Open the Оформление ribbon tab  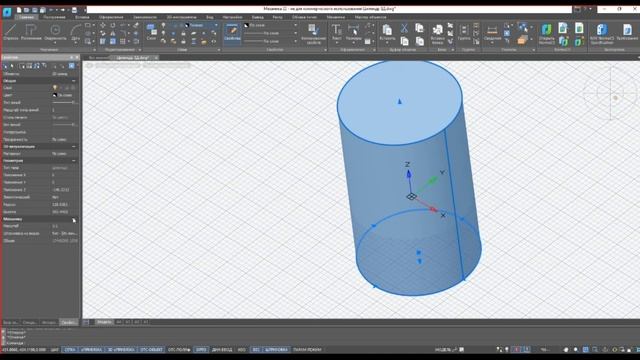[x=111, y=17]
